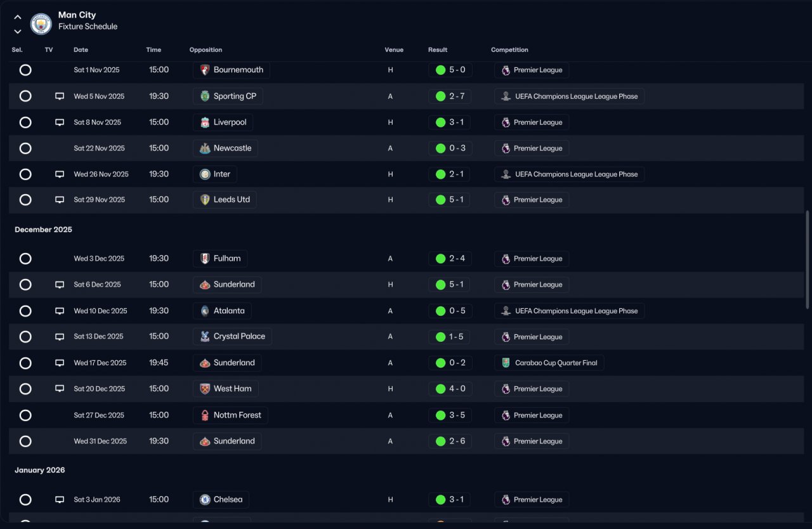The width and height of the screenshot is (812, 529).
Task: Select the Liverpool fixture radio circle
Action: (25, 122)
